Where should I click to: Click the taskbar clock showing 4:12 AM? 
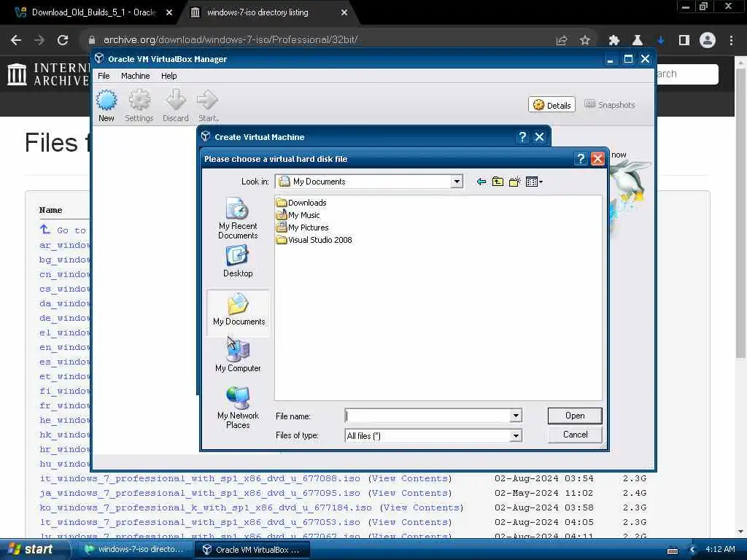(x=720, y=549)
